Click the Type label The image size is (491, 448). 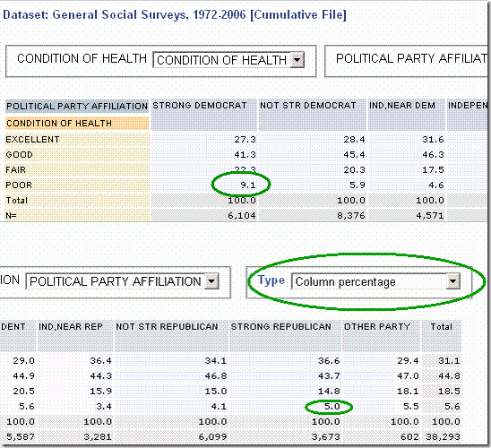271,280
